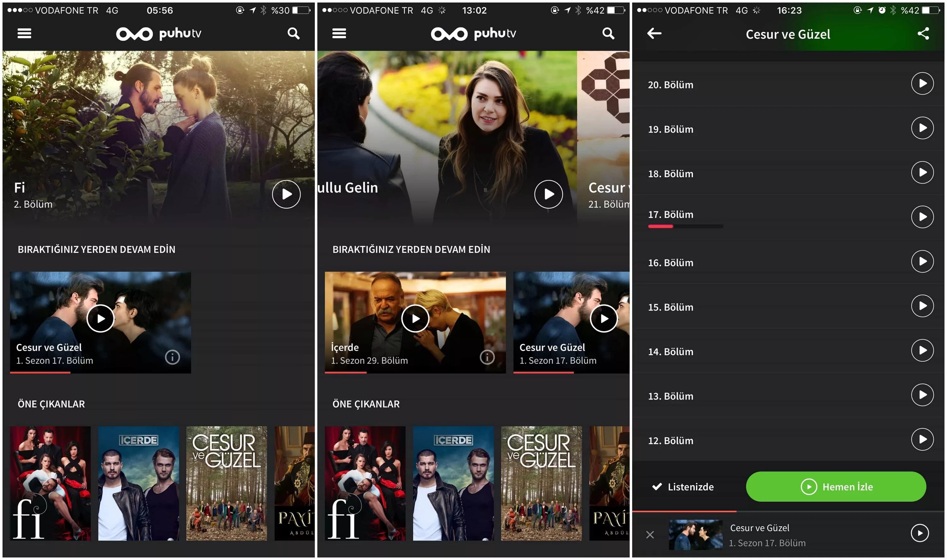Play episode 14. Bölüm
The image size is (947, 560).
coord(922,351)
